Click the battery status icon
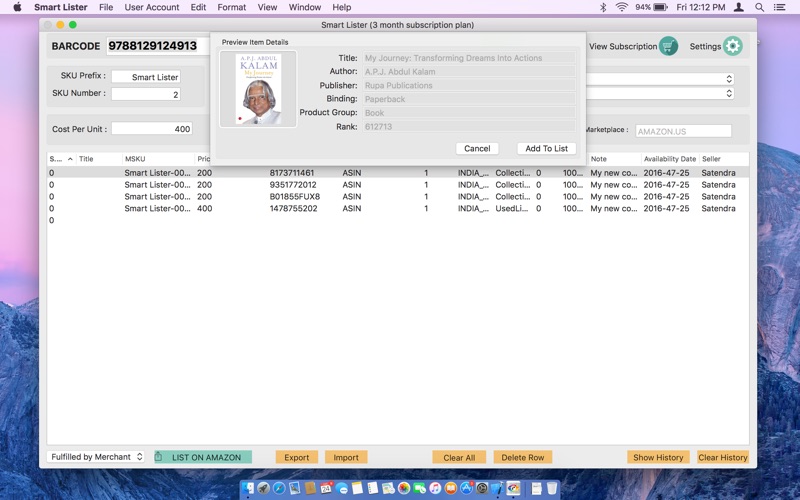Screen dimensions: 800x500 pyautogui.click(x=660, y=7)
